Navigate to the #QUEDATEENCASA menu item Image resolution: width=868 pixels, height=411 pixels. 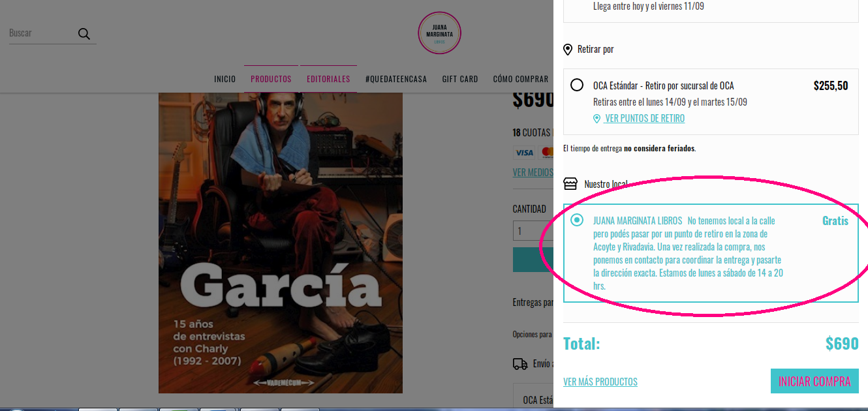coord(396,79)
